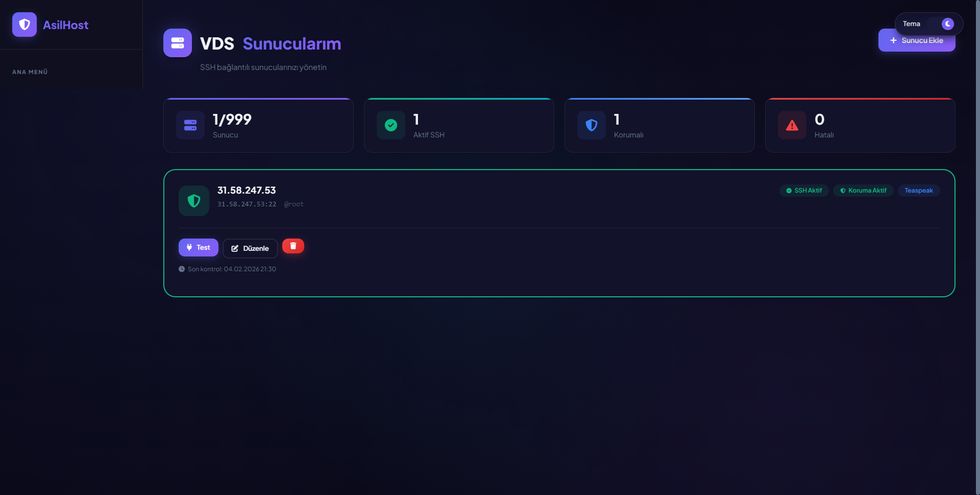The width and height of the screenshot is (980, 495).
Task: Click the red warning triangle Hatalı icon
Action: [792, 125]
